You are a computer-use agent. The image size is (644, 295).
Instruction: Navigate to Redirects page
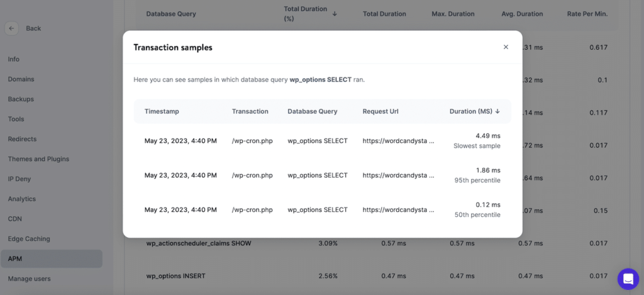coord(22,139)
